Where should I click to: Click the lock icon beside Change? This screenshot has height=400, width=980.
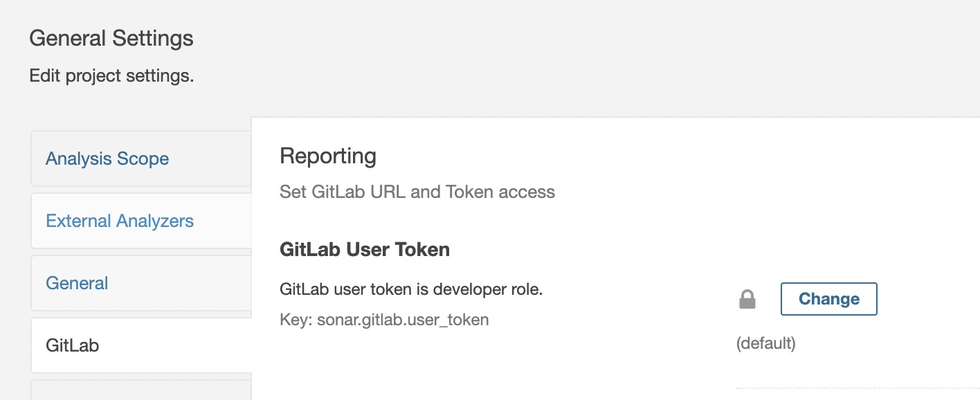(x=747, y=299)
